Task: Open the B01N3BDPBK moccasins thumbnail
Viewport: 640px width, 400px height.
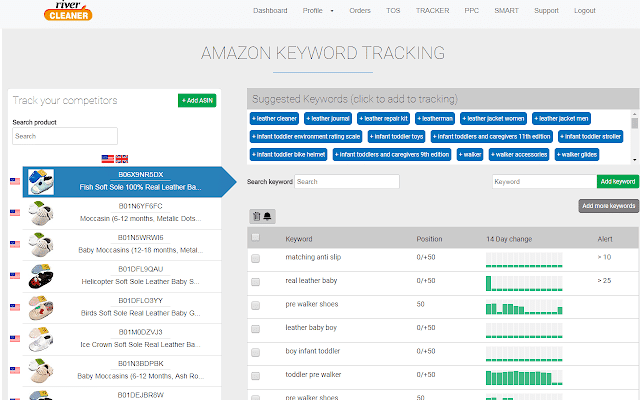Action: (41, 370)
